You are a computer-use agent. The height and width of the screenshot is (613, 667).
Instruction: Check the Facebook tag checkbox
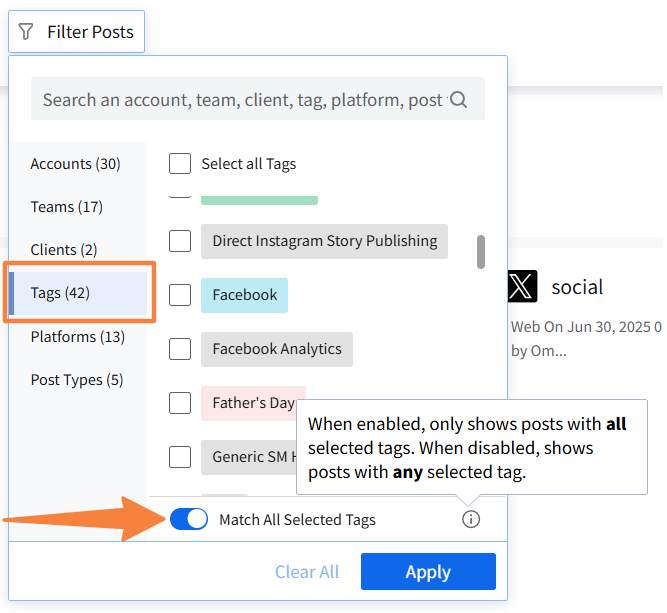[180, 295]
